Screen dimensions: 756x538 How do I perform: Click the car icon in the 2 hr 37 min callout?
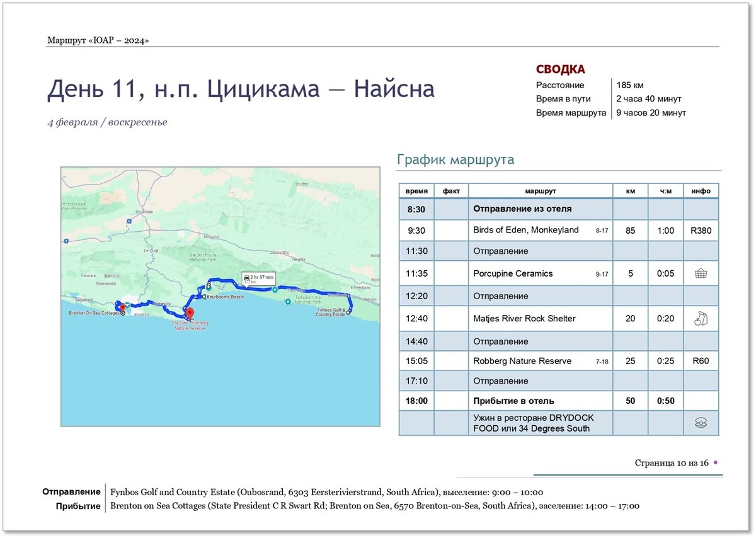click(247, 277)
